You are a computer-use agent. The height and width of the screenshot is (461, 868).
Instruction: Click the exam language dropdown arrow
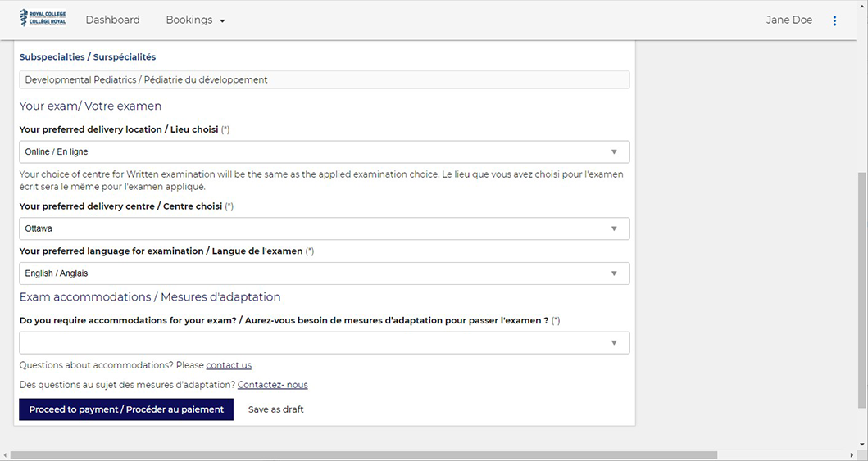coord(614,273)
